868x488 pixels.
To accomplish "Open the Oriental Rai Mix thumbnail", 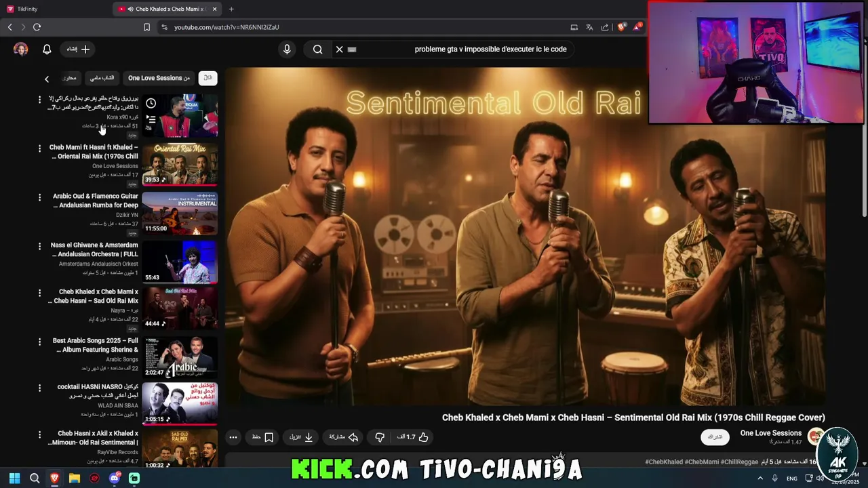I will click(x=180, y=164).
